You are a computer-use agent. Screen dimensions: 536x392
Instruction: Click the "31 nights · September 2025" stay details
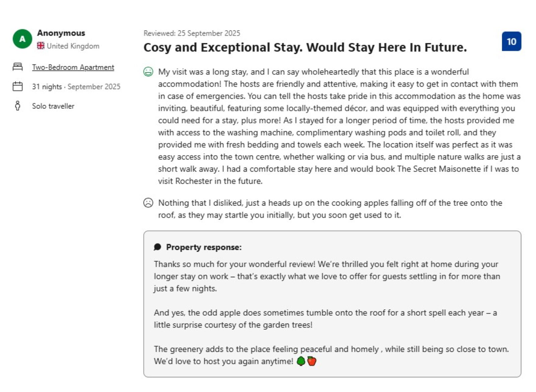pyautogui.click(x=76, y=87)
